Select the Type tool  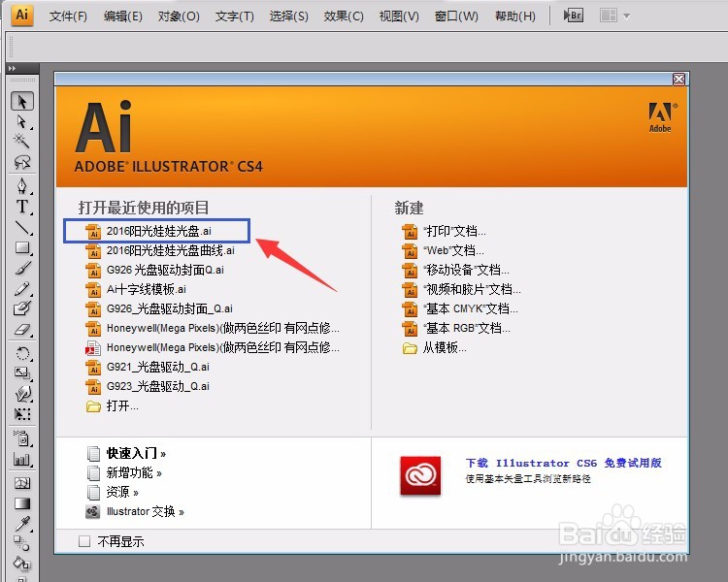click(21, 206)
